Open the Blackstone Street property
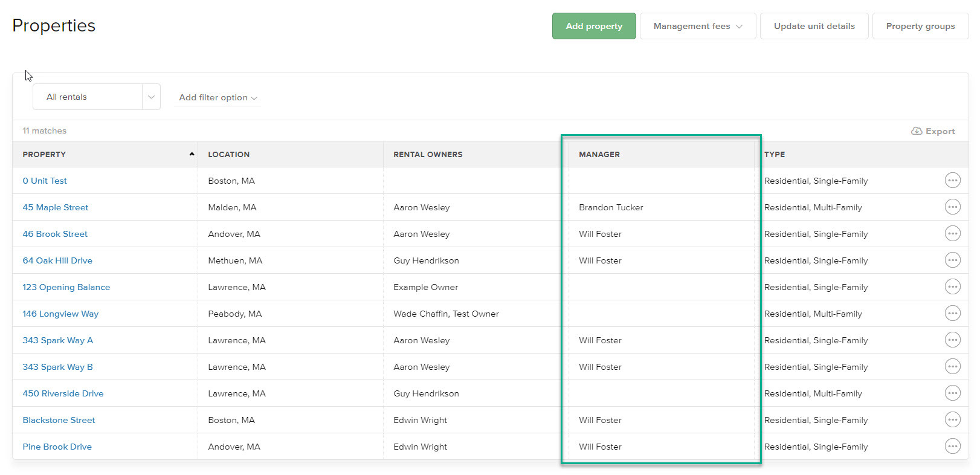The width and height of the screenshot is (980, 475). (59, 420)
